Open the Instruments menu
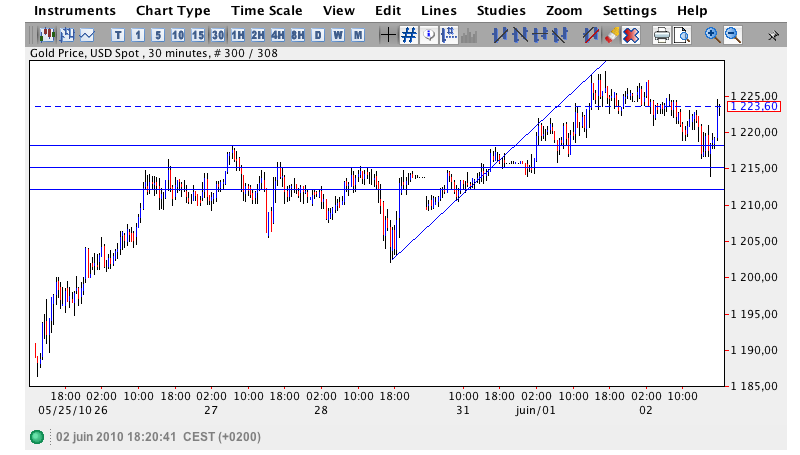Image resolution: width=800 pixels, height=455 pixels. pyautogui.click(x=74, y=10)
